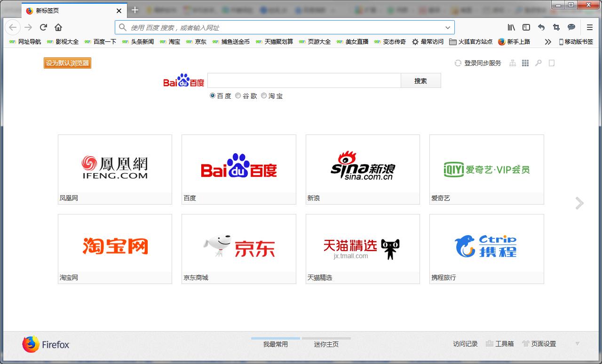
Task: Click the sitemap icon next to 登录同步服务
Action: point(512,63)
